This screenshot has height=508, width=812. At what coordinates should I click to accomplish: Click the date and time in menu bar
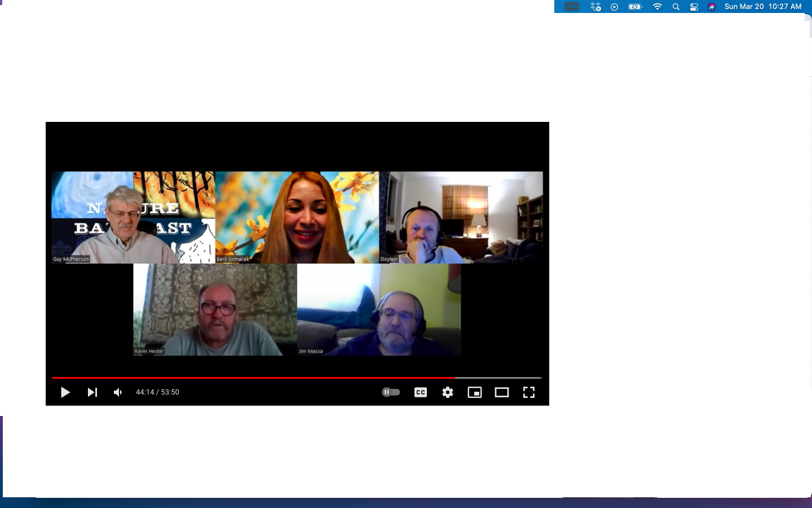[x=762, y=7]
